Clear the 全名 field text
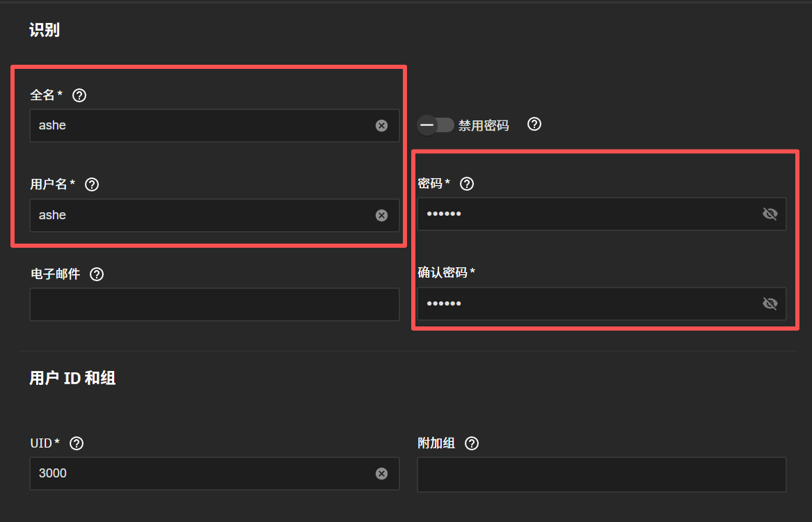 [x=381, y=126]
